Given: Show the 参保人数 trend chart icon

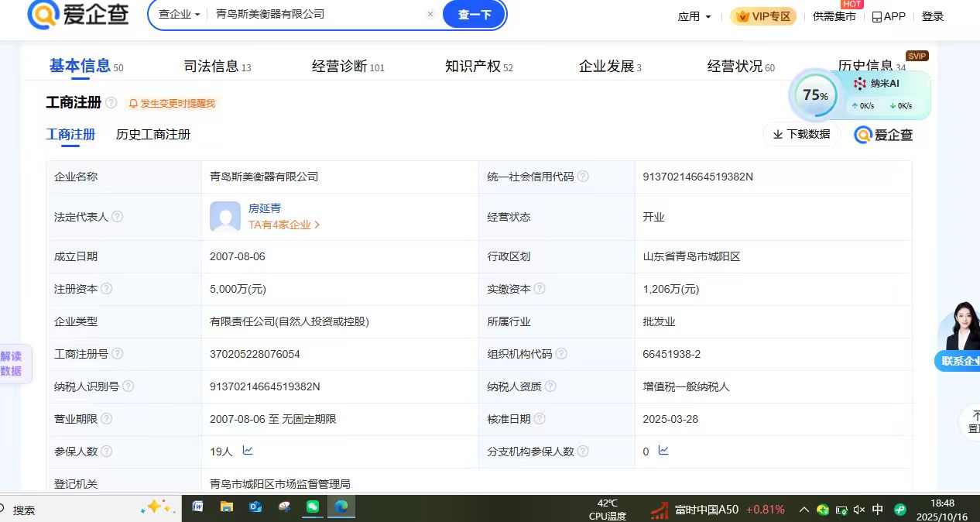Looking at the screenshot, I should [x=248, y=451].
